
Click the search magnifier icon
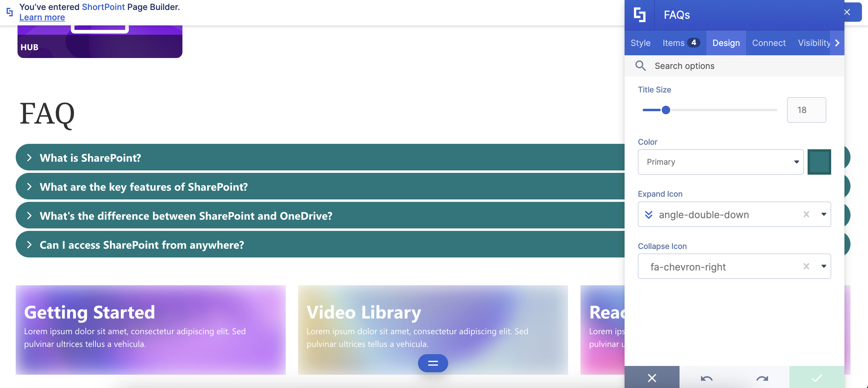click(x=640, y=66)
